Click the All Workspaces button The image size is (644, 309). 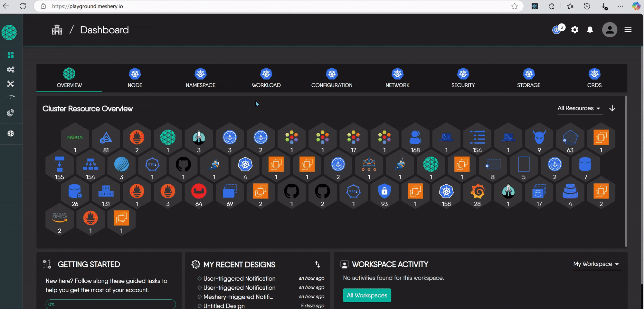click(367, 295)
